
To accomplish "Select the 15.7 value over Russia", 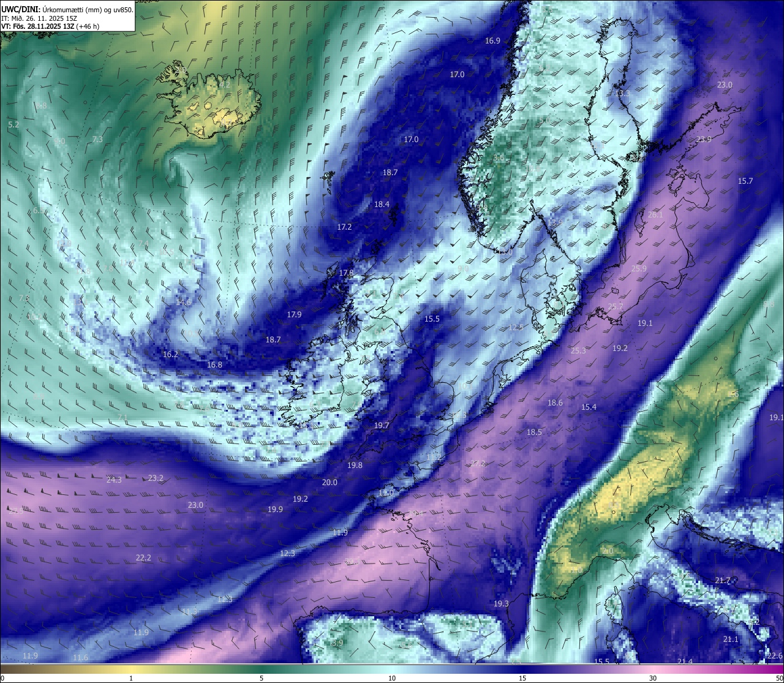I will [745, 181].
